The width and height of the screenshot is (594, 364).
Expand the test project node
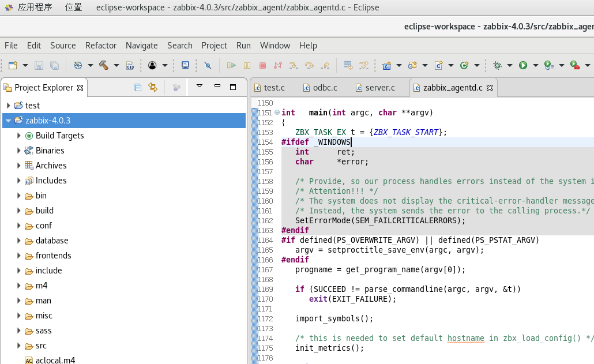(8, 106)
